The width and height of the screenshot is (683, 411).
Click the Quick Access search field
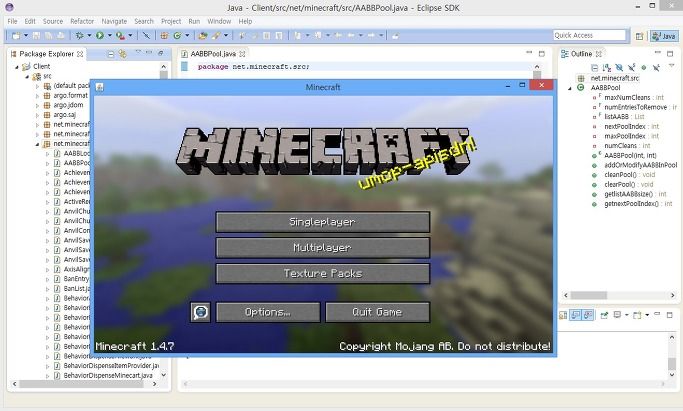tap(589, 35)
